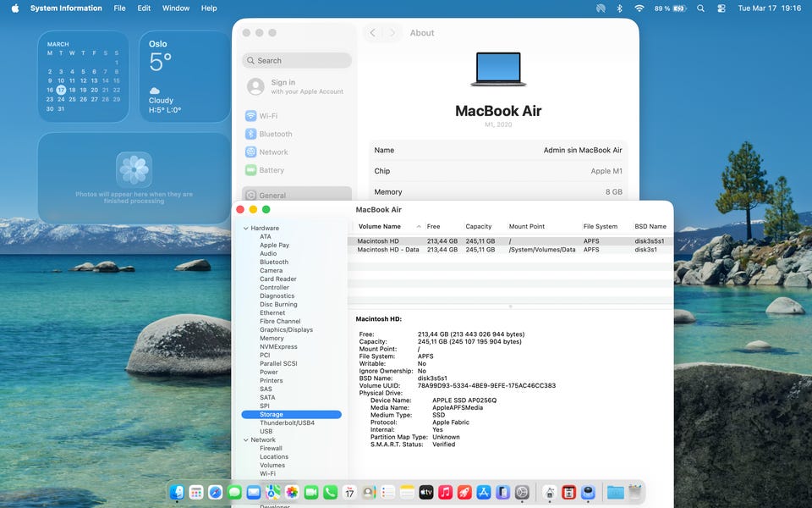Open the Photos app in the Dock

click(x=291, y=492)
